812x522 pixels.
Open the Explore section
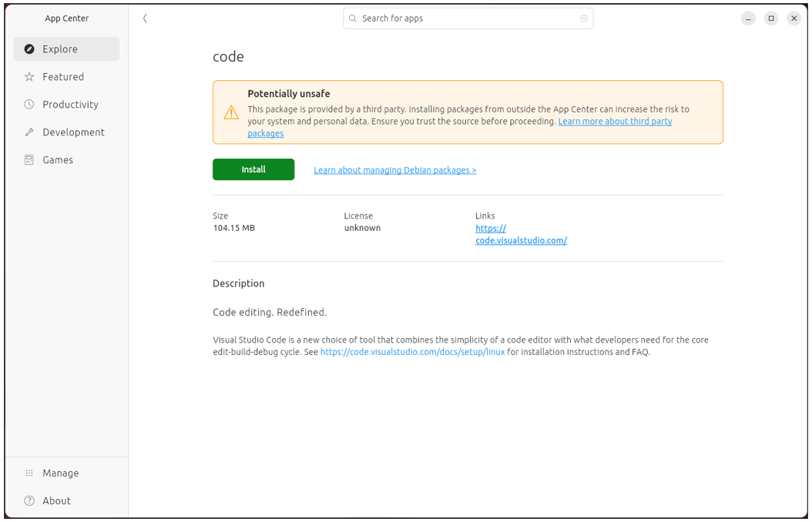(67, 49)
